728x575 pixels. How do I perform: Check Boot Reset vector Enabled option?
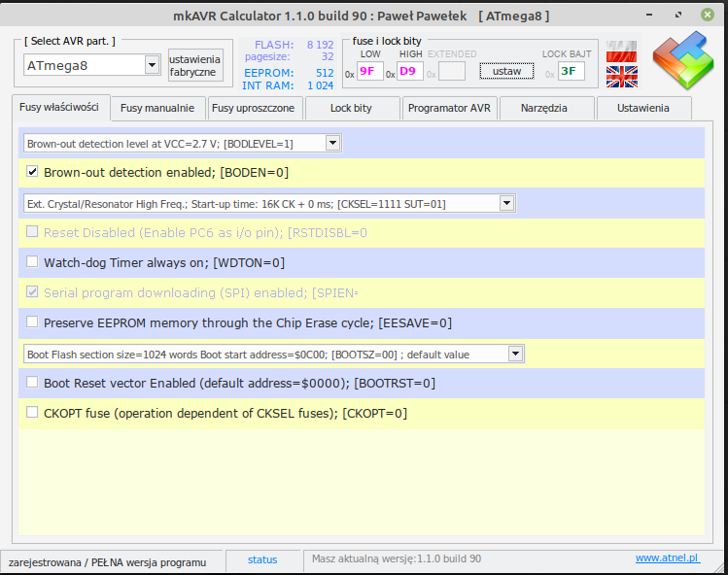tap(33, 383)
